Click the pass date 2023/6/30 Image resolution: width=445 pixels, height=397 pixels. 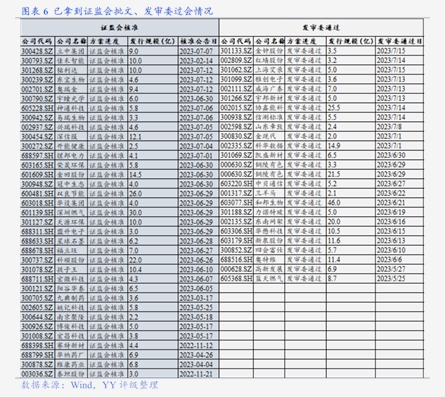(x=391, y=155)
